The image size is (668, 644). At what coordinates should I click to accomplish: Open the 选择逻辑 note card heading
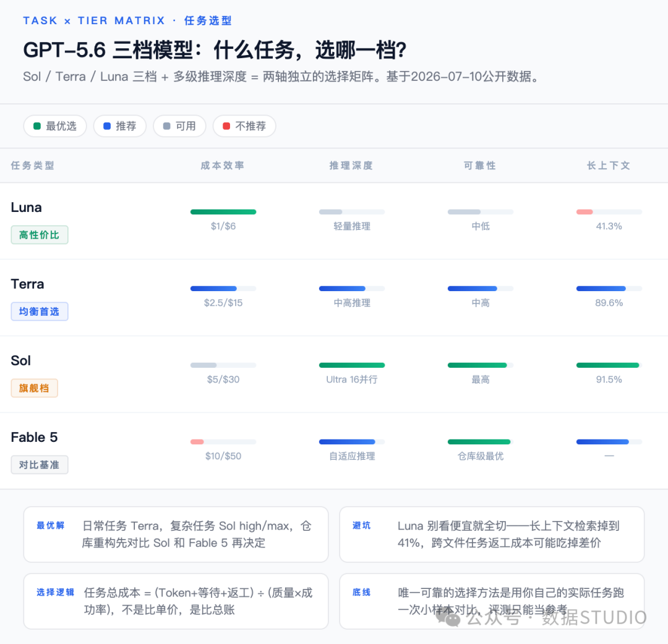coord(56,592)
